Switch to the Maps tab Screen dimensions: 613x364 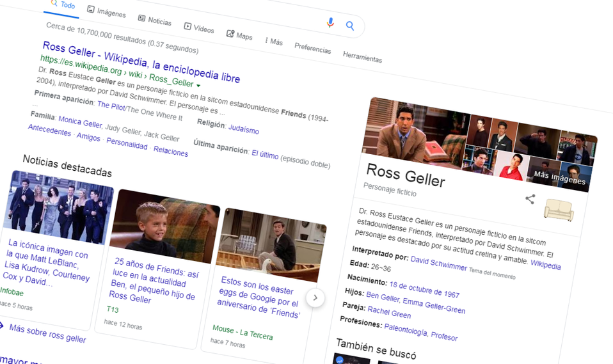click(239, 35)
